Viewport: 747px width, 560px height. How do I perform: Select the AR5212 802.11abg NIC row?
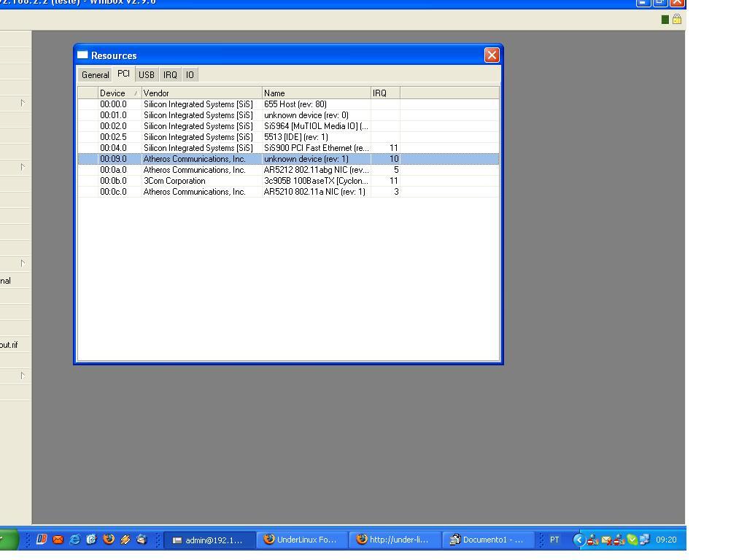[x=288, y=170]
